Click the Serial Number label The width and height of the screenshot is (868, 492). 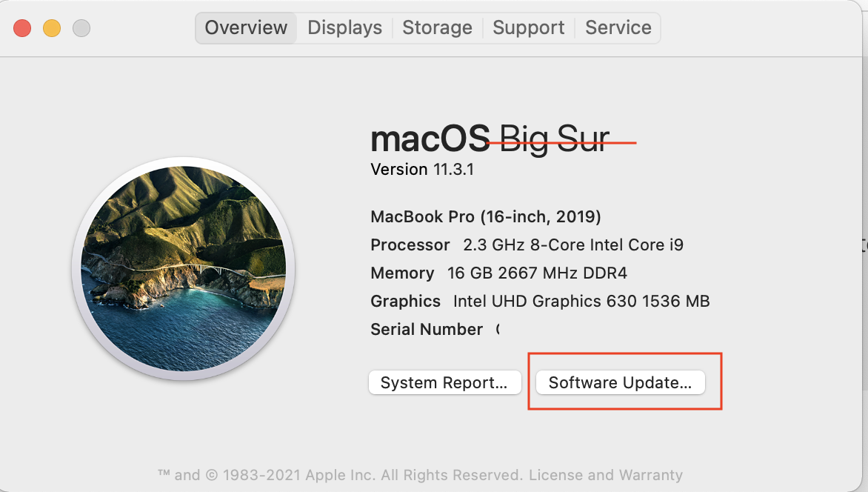427,330
